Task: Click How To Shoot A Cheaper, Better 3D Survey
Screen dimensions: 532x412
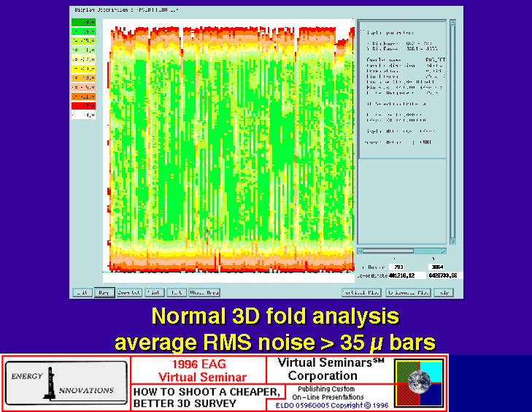Action: click(207, 397)
